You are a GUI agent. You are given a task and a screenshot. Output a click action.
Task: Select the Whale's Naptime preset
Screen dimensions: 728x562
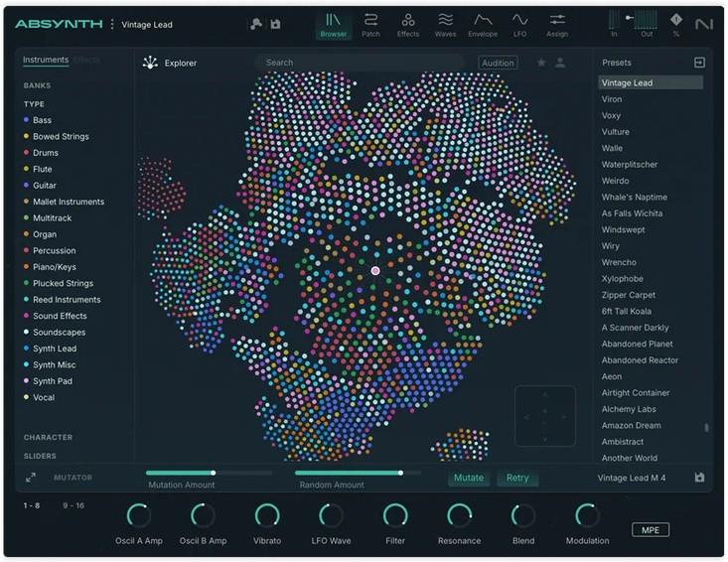click(x=635, y=198)
